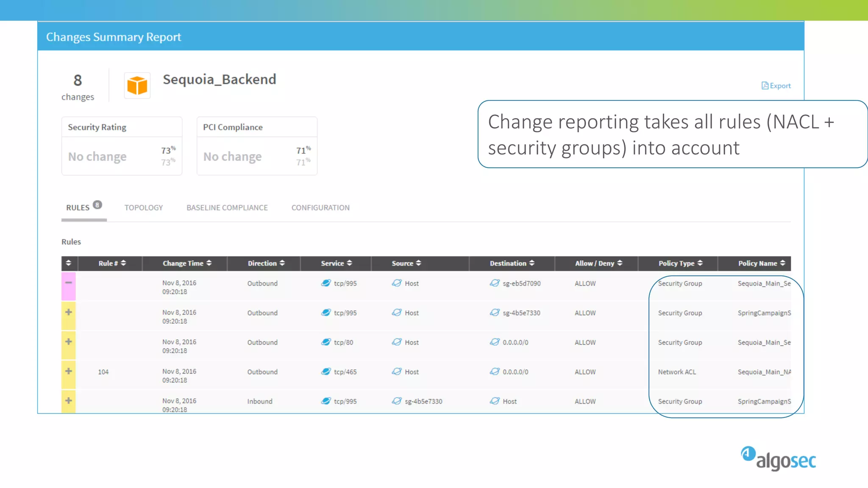Click rule number 104 cell
The image size is (868, 488).
(103, 372)
